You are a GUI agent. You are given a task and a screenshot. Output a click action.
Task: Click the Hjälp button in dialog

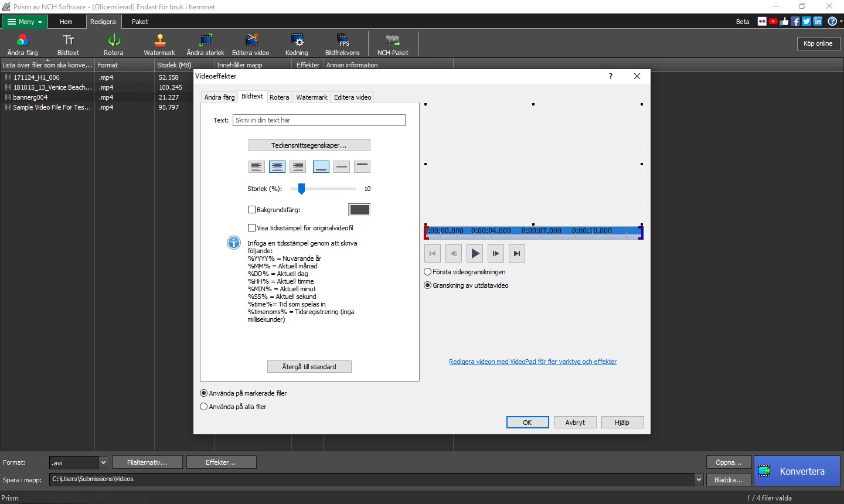[622, 423]
